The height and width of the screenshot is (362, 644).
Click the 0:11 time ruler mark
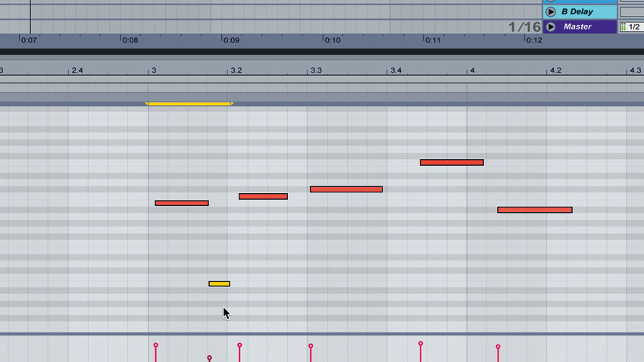point(432,40)
